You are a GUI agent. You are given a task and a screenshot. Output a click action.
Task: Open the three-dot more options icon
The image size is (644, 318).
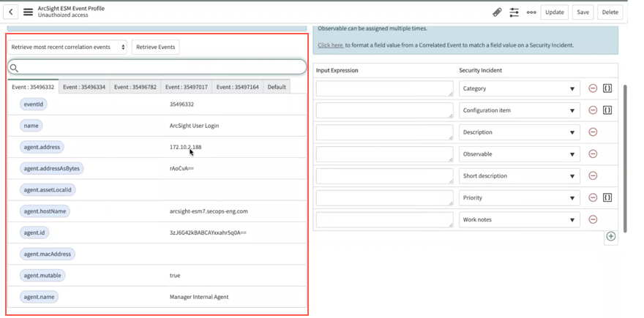531,12
